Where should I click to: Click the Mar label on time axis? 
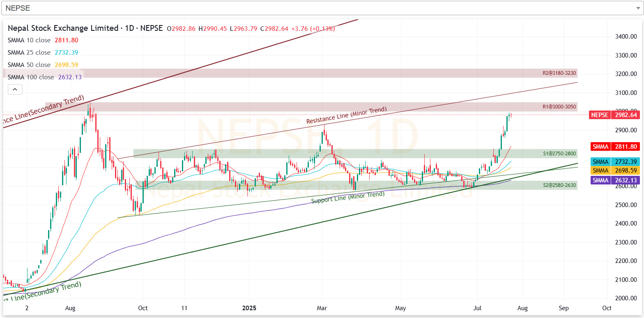point(322,308)
